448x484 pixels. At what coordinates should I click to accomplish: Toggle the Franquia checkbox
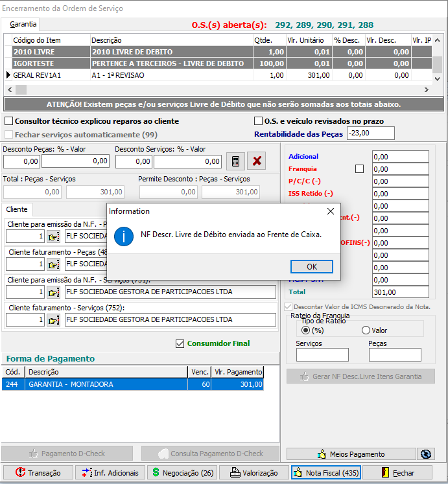359,169
